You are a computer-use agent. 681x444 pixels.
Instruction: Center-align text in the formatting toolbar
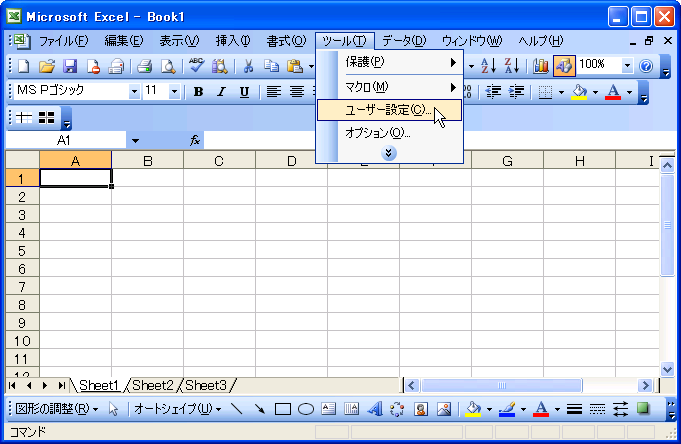click(297, 92)
